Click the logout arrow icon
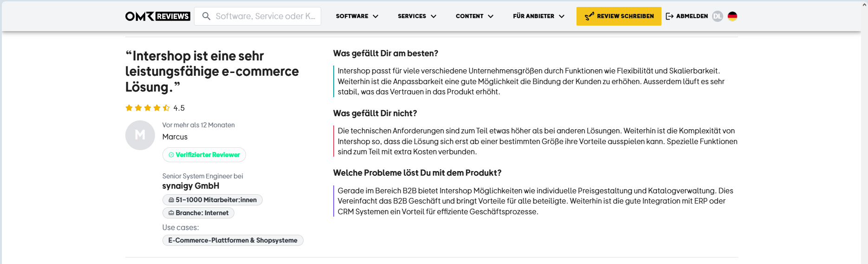 coord(669,16)
